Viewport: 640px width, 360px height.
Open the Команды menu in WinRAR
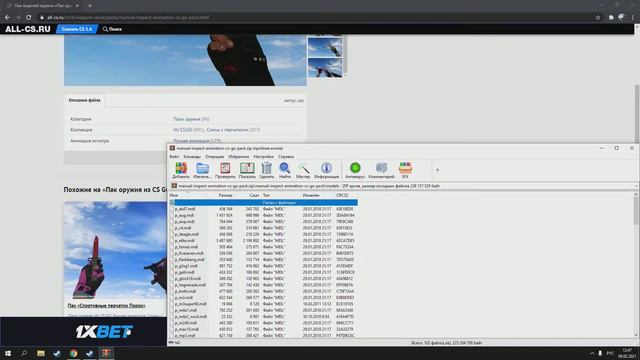coord(192,157)
